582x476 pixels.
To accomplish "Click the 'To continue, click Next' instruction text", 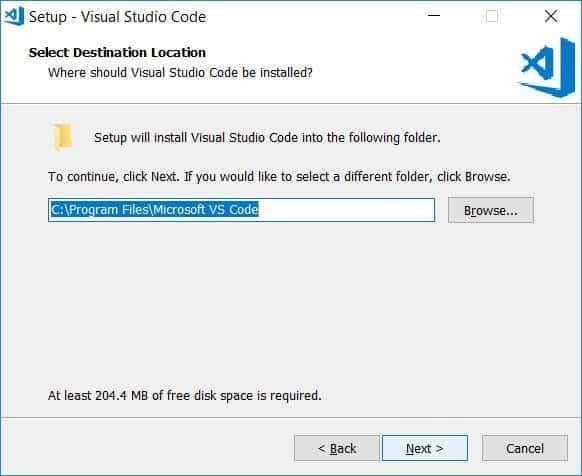I will coord(279,176).
